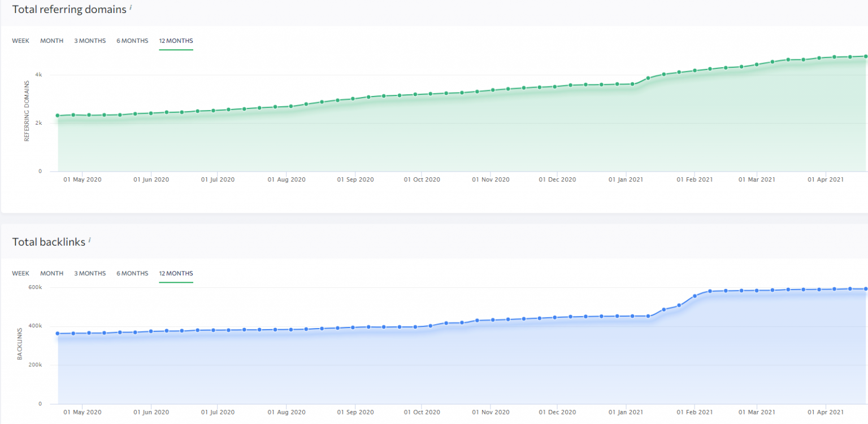This screenshot has width=868, height=424.
Task: Select 6 MONTHS range in referring domains chart
Action: click(132, 41)
